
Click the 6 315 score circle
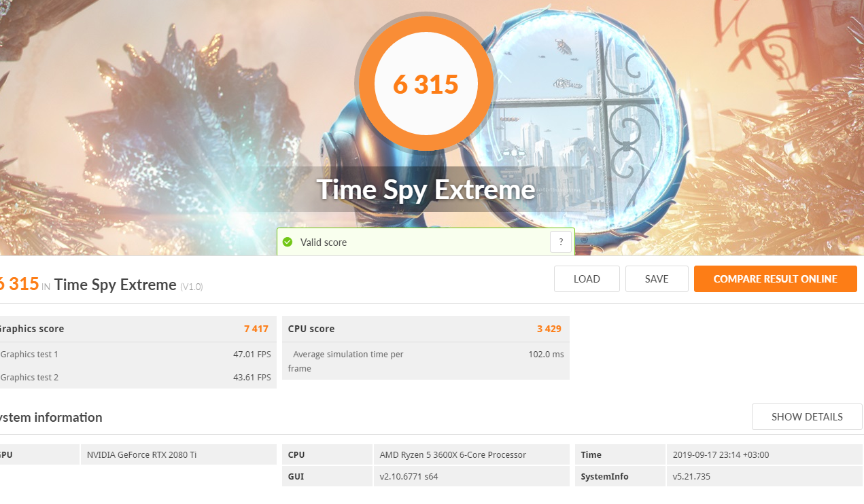pos(426,84)
